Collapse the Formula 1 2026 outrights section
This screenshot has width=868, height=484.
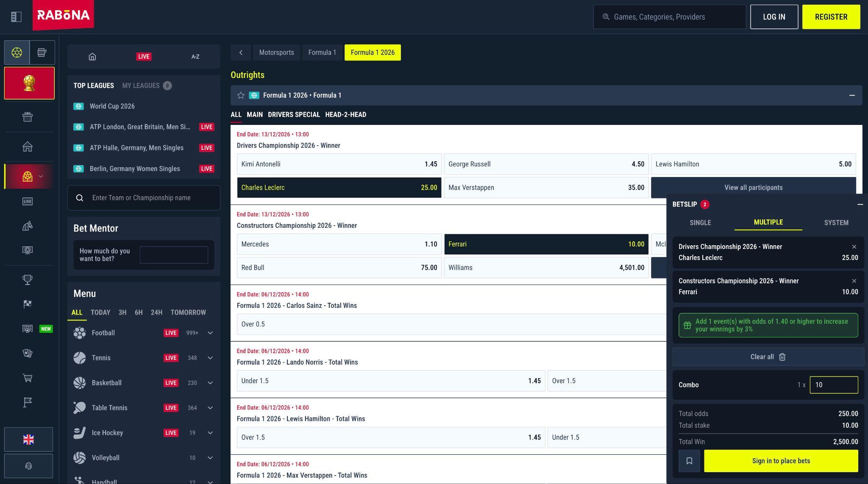point(852,95)
